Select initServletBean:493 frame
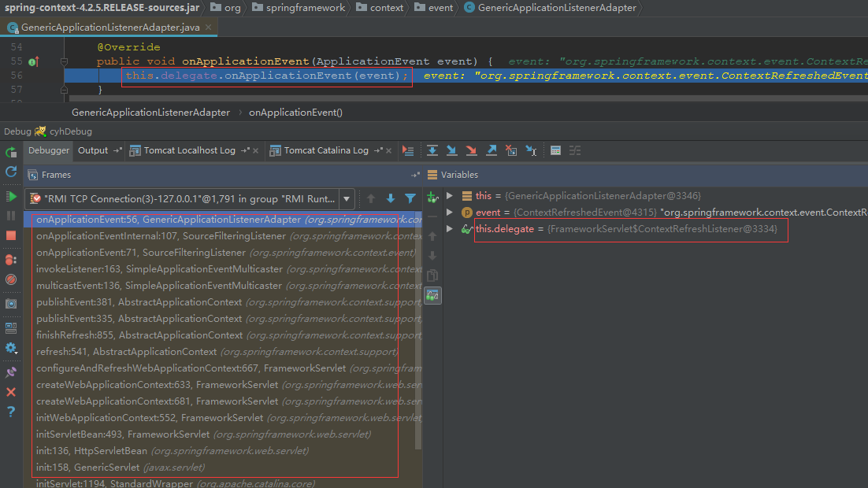The width and height of the screenshot is (868, 488). (x=223, y=434)
